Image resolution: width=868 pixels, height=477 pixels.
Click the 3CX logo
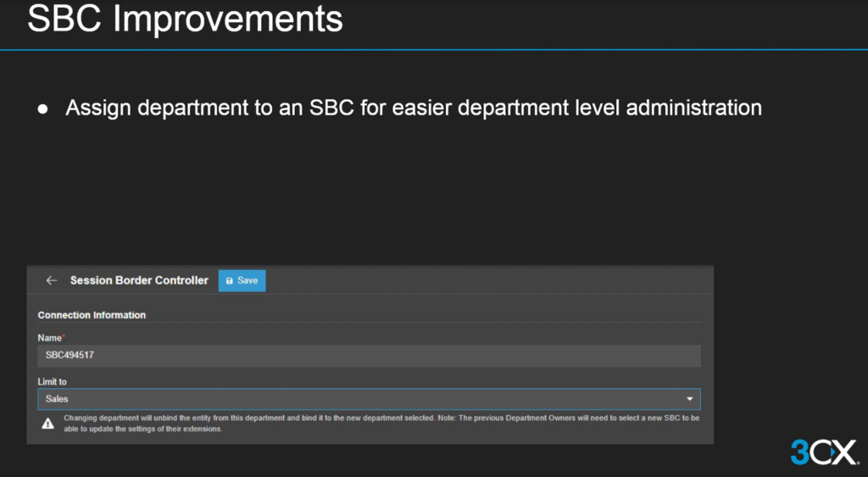click(x=823, y=452)
